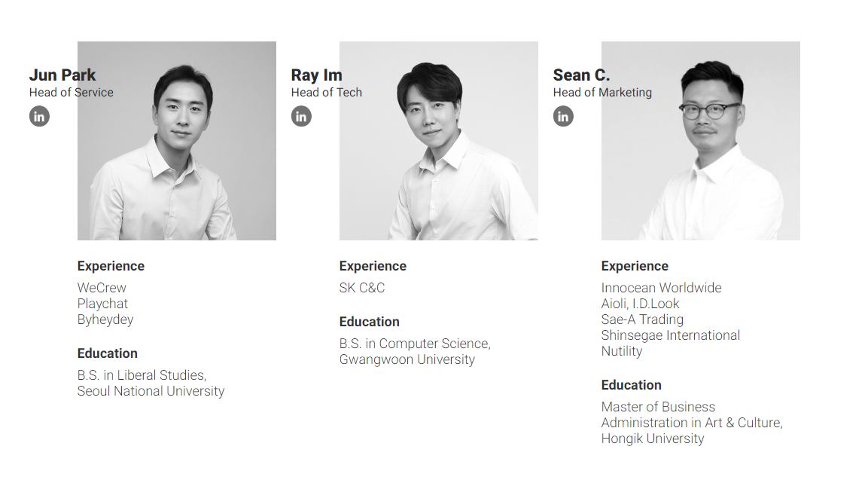Click SK C&C under Ray Im's experience
868x483 pixels.
click(362, 288)
